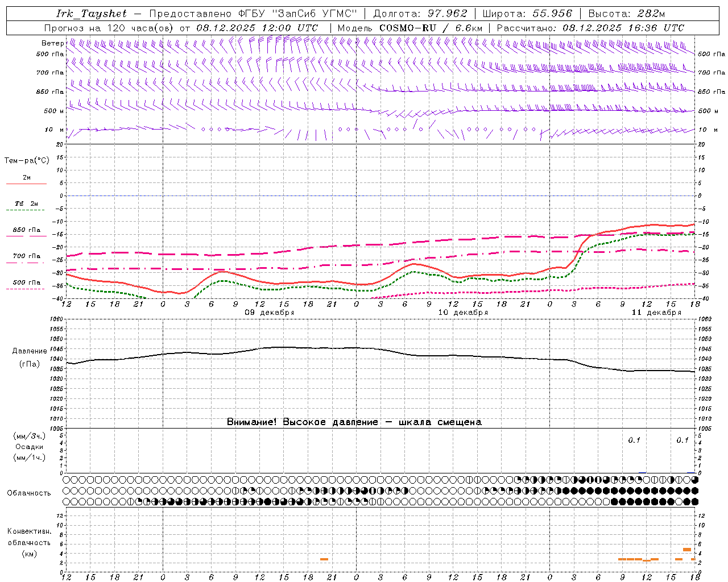
Task: Click the "11 декабря" date label
Action: pyautogui.click(x=656, y=313)
